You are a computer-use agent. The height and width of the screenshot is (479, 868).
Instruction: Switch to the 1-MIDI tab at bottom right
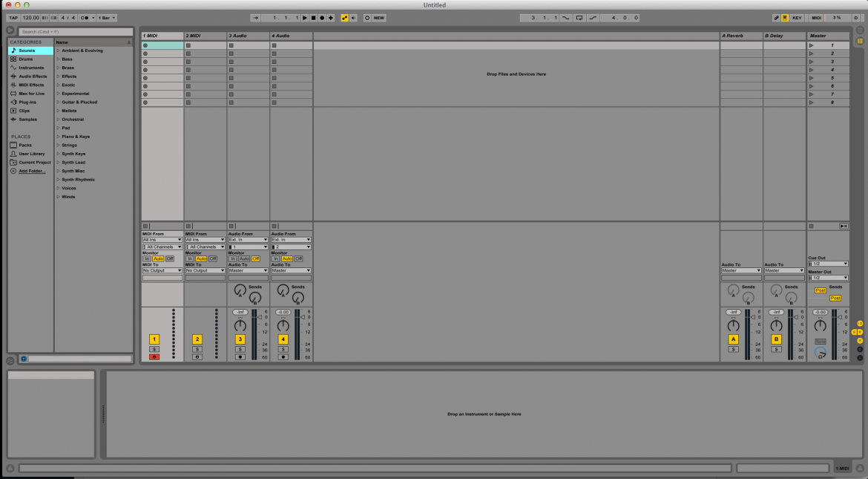click(844, 468)
